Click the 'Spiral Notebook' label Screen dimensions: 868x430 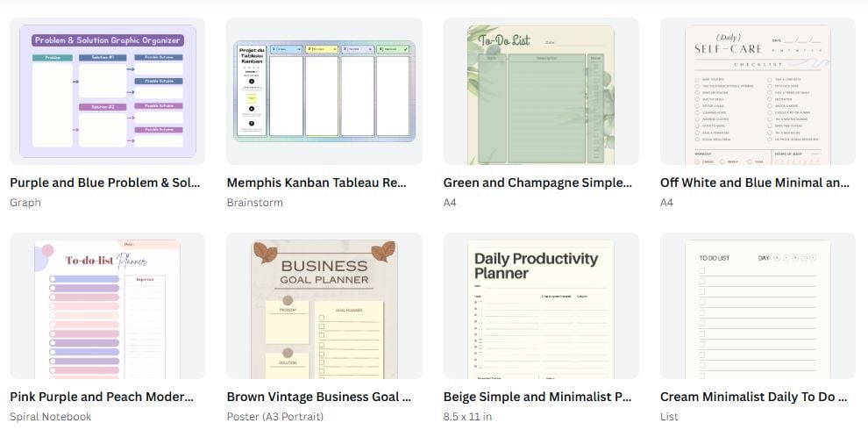pyautogui.click(x=50, y=417)
